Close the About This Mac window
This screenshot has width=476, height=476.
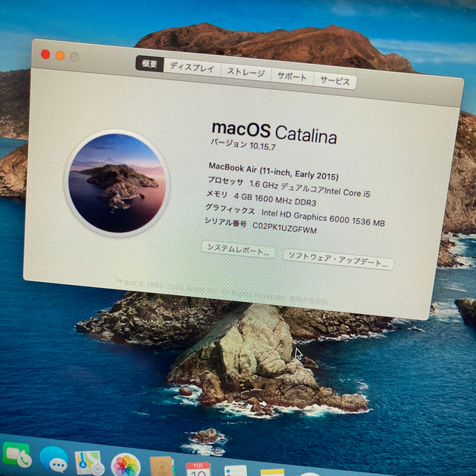45,54
